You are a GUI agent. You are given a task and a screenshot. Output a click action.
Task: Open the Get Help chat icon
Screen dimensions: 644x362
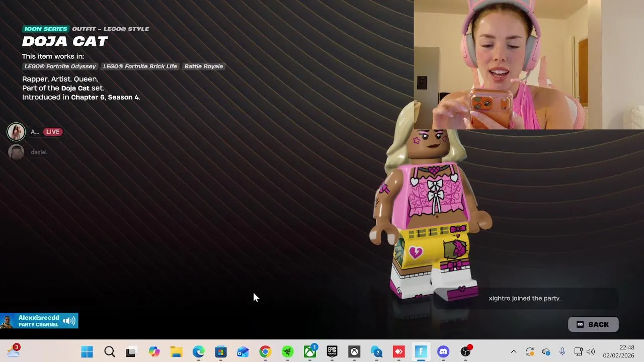[377, 352]
